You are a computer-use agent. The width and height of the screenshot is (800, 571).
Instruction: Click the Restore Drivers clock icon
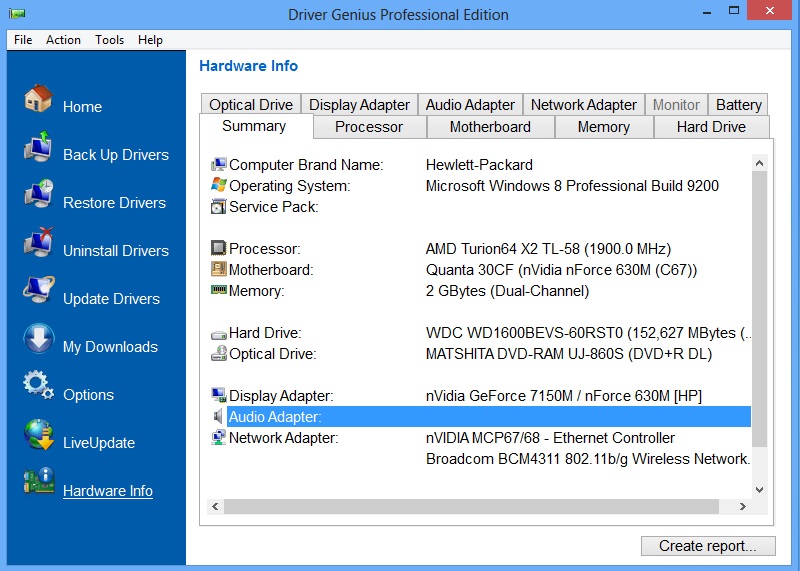38,194
